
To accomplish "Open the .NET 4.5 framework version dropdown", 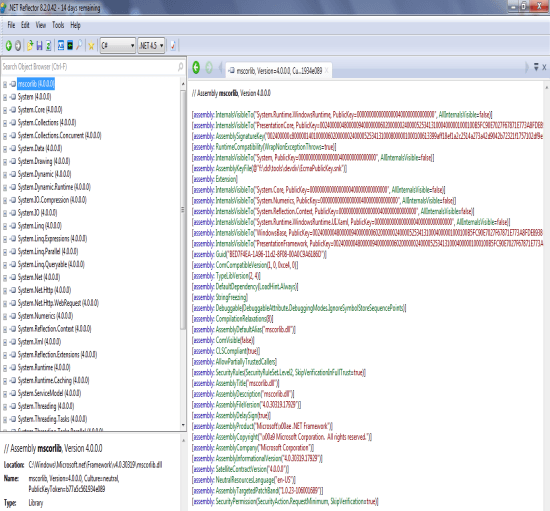I will pyautogui.click(x=152, y=46).
